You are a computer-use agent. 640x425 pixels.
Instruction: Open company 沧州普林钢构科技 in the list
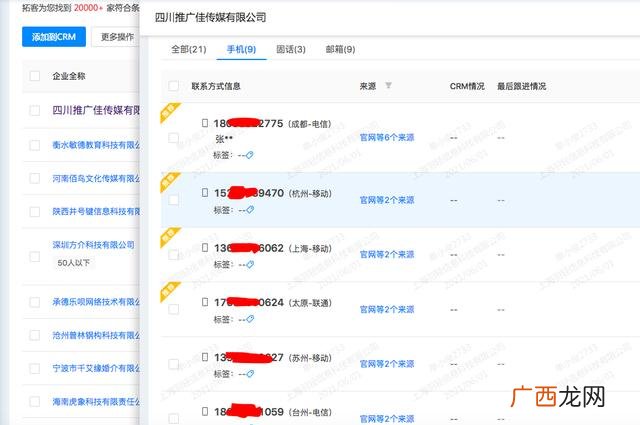[96, 335]
